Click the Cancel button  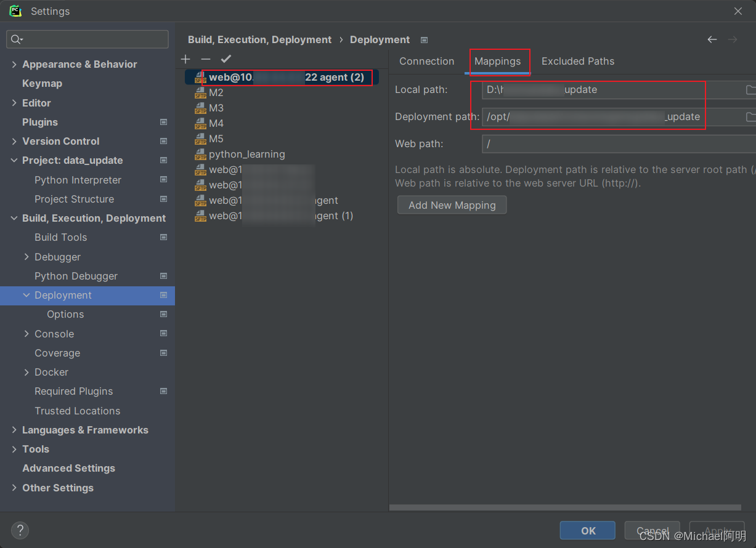point(652,530)
